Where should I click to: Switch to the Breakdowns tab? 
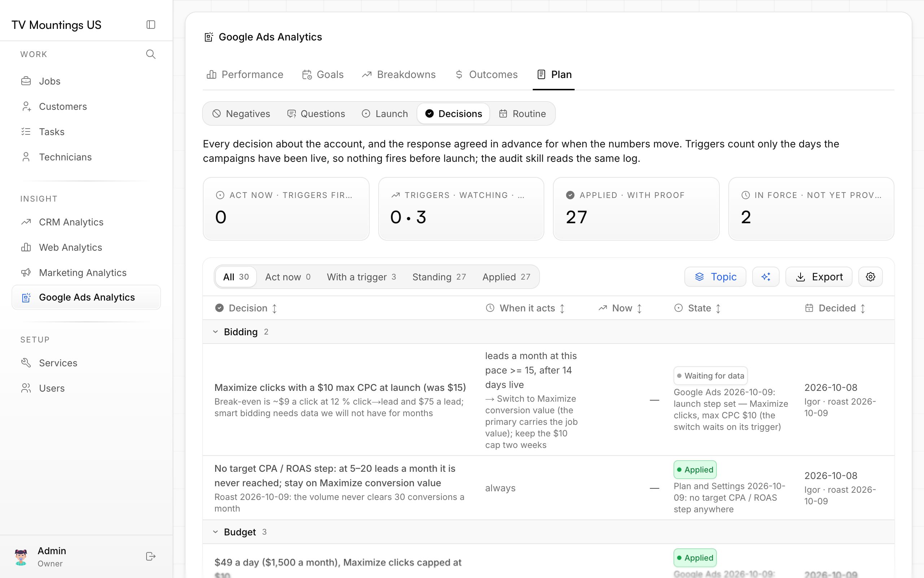point(398,74)
